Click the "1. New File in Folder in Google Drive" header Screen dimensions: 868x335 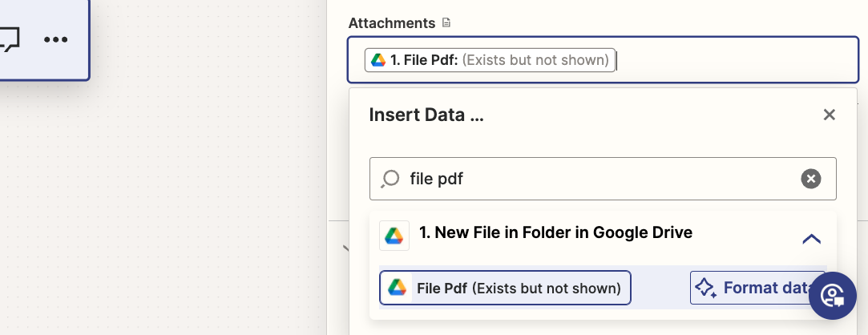pyautogui.click(x=555, y=232)
